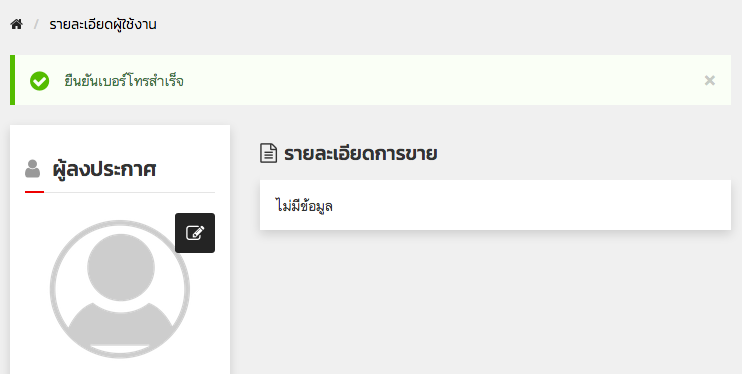Click the gray avatar placeholder image
The width and height of the screenshot is (742, 374).
[x=120, y=289]
